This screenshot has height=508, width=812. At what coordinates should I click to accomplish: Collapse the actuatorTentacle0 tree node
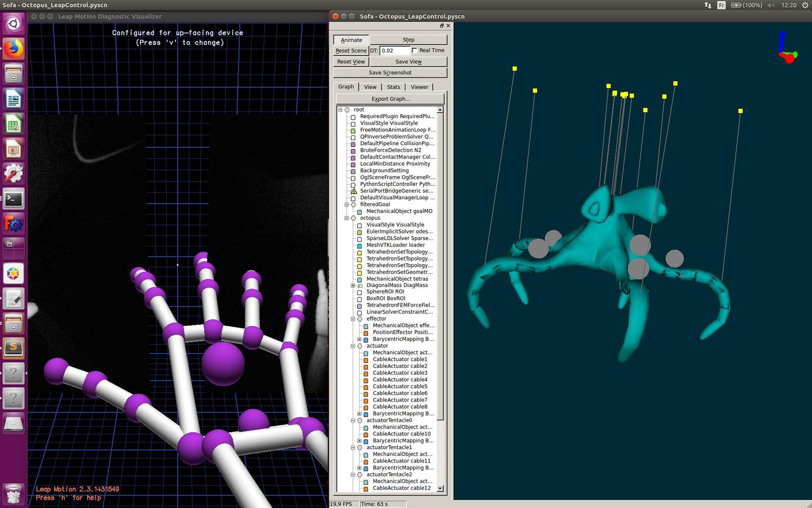[x=353, y=420]
